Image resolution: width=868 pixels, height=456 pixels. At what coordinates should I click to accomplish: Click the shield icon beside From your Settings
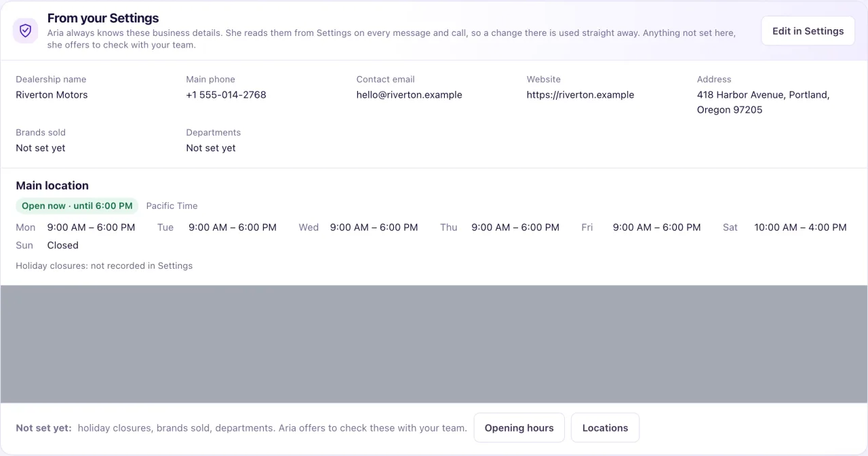click(x=26, y=31)
